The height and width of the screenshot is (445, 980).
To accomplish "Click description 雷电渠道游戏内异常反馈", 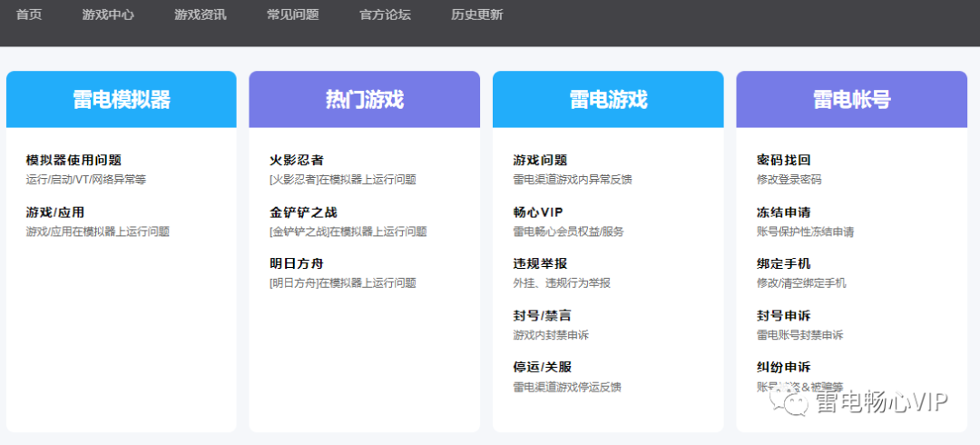I will pyautogui.click(x=573, y=180).
